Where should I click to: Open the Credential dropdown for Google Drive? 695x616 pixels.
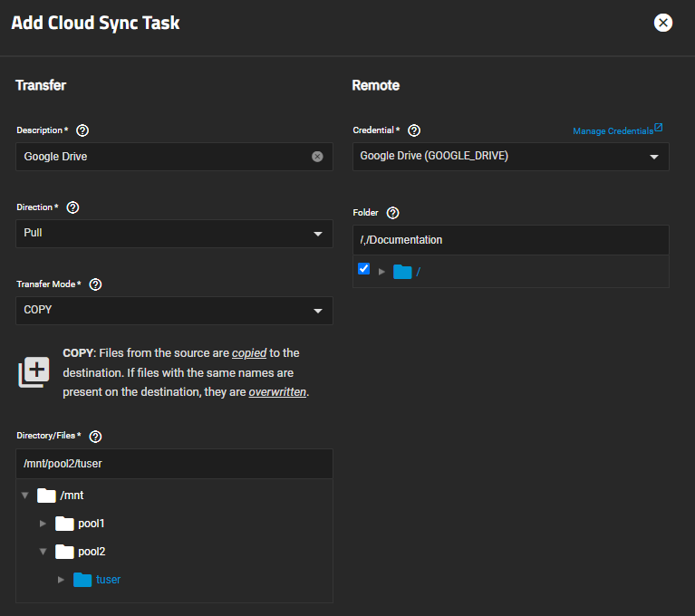click(510, 157)
